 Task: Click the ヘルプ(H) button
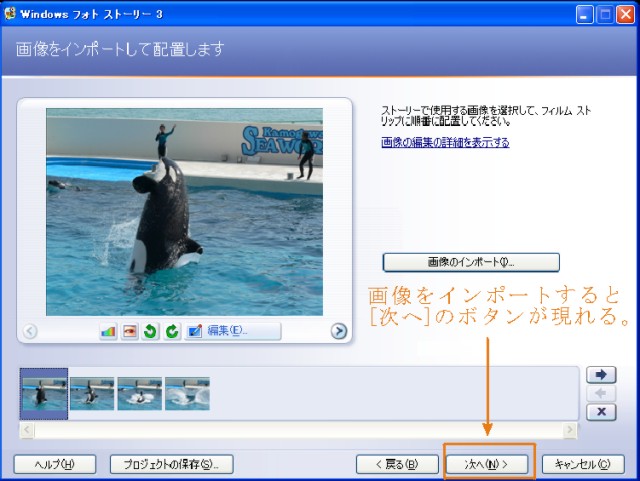click(x=55, y=464)
